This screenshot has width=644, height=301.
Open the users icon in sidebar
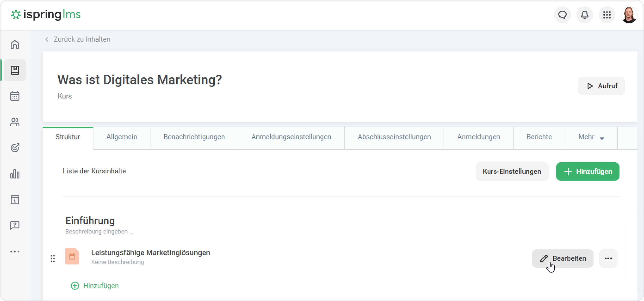point(15,122)
